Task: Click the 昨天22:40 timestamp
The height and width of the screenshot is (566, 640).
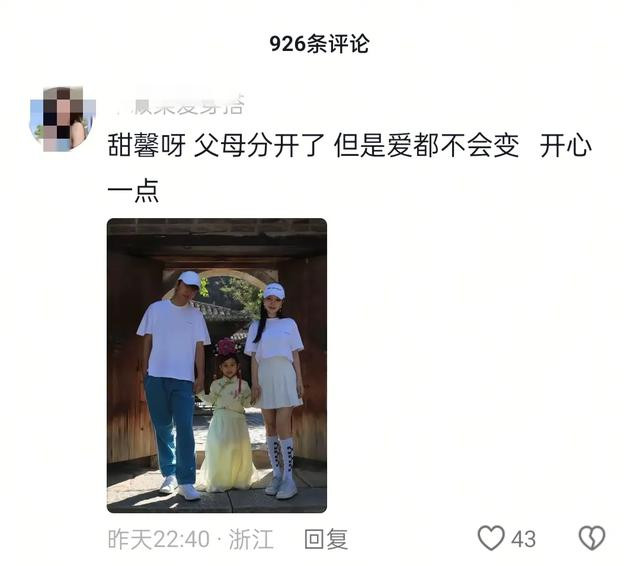Action: (159, 539)
